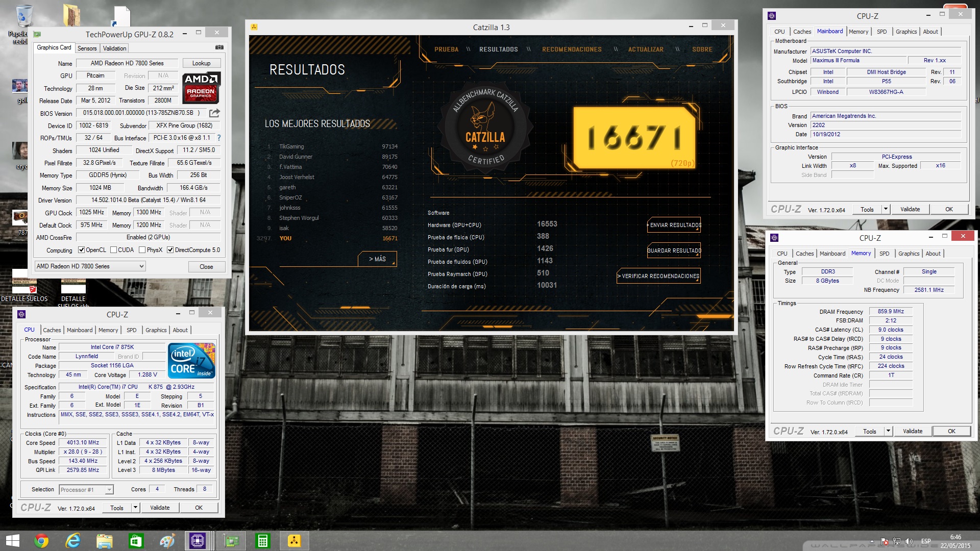Select the TikGaming row in the leaderboard

tap(332, 146)
